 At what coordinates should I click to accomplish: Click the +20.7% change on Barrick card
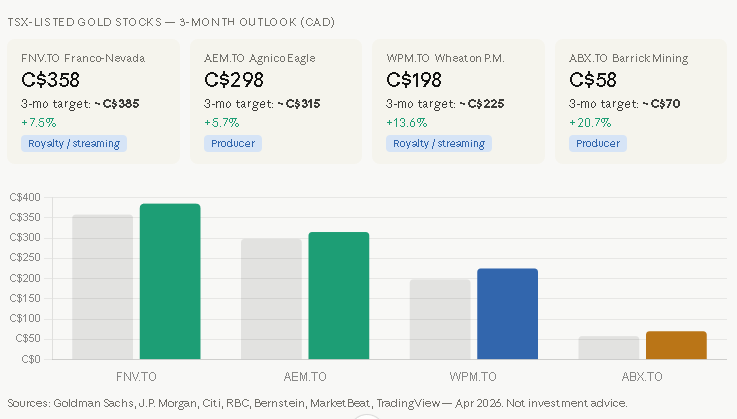click(590, 123)
